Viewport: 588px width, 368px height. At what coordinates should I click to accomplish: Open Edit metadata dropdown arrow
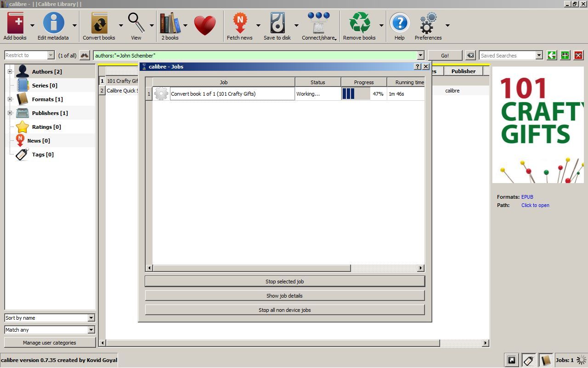pyautogui.click(x=74, y=26)
